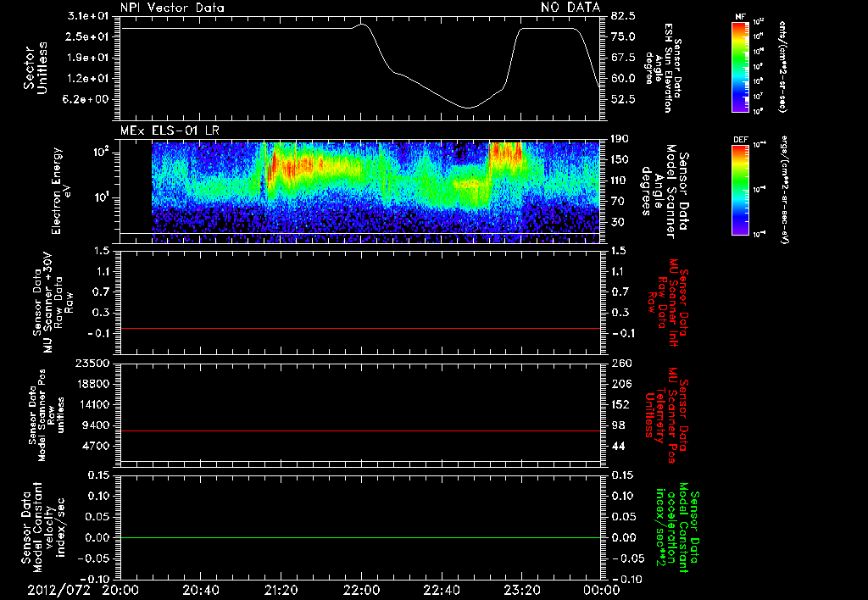Click the '9400' scanner position tick label
Viewport: 868px width, 600px height.
(97, 425)
